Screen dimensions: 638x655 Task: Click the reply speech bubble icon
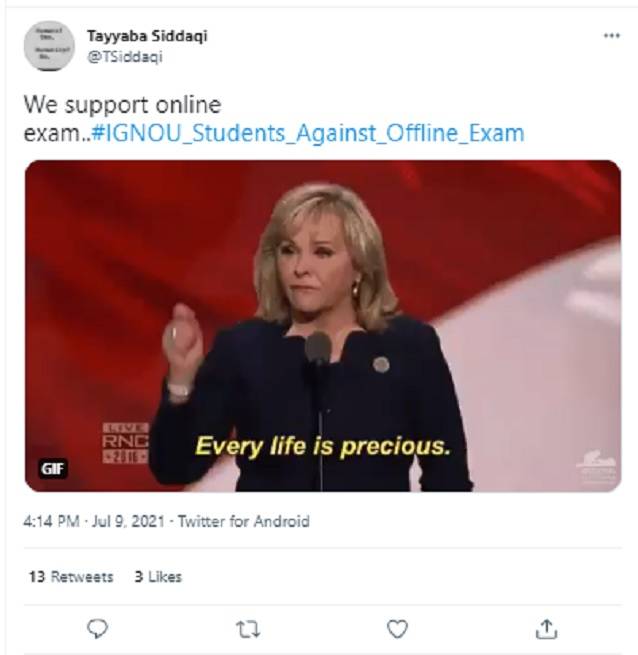click(97, 628)
